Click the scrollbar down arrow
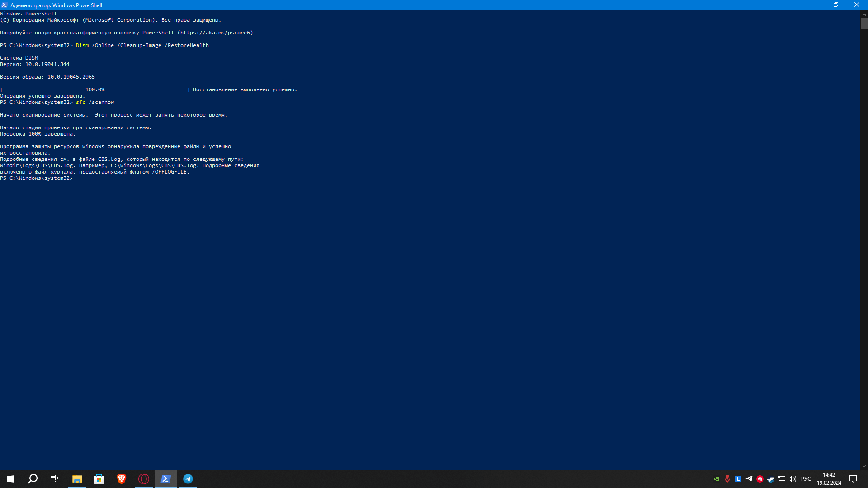Screen dimensions: 868x488 click(x=864, y=466)
